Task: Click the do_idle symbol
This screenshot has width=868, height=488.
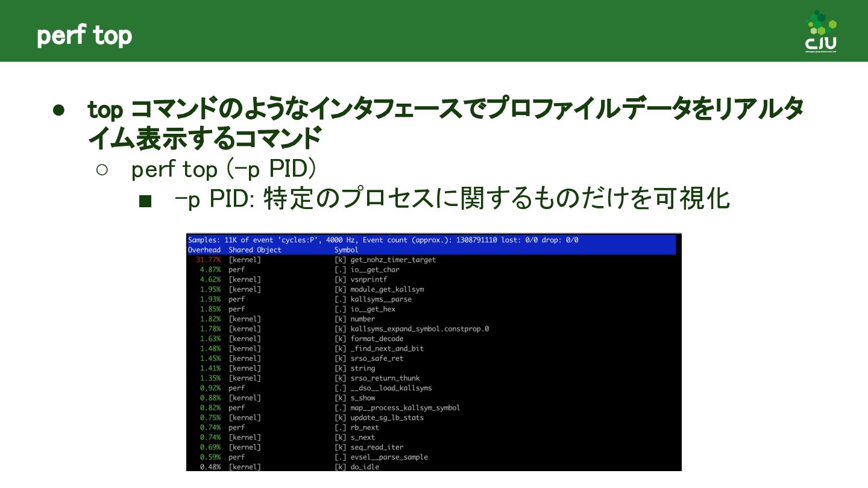Action: click(x=365, y=467)
